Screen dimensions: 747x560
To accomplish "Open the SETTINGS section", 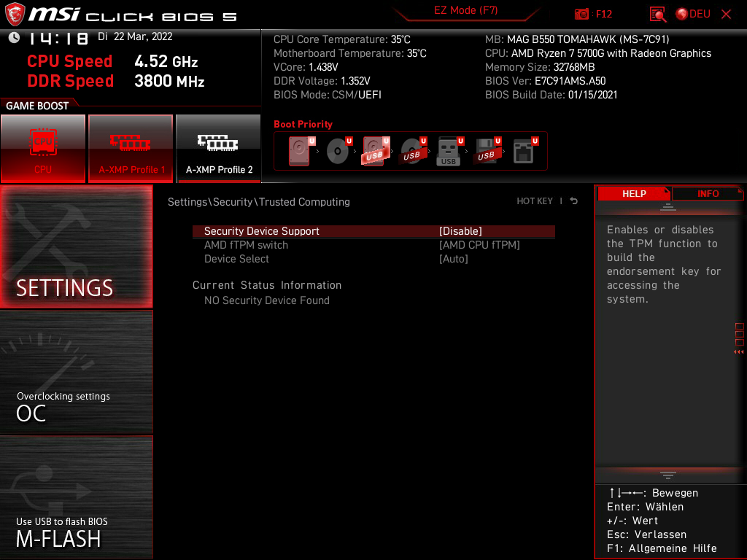I will (76, 246).
